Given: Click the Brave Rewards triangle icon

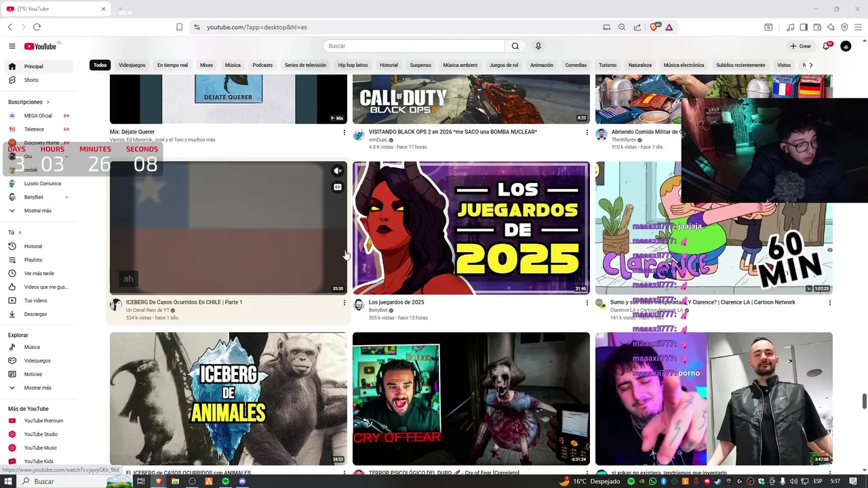Looking at the screenshot, I should coord(669,27).
